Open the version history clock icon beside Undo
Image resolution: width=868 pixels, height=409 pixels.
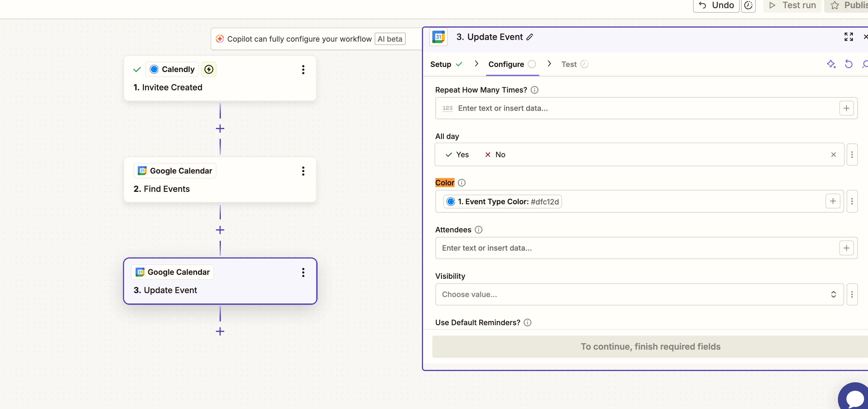pyautogui.click(x=748, y=5)
